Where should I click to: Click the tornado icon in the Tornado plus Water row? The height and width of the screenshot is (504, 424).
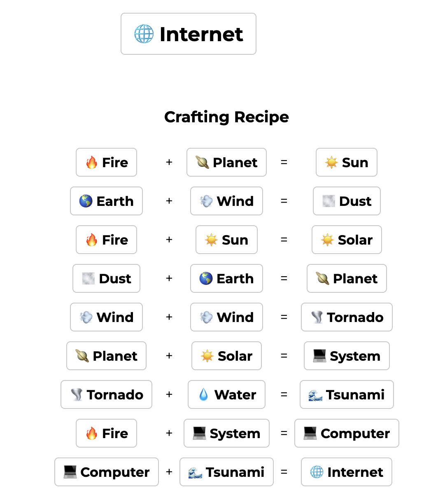point(76,394)
